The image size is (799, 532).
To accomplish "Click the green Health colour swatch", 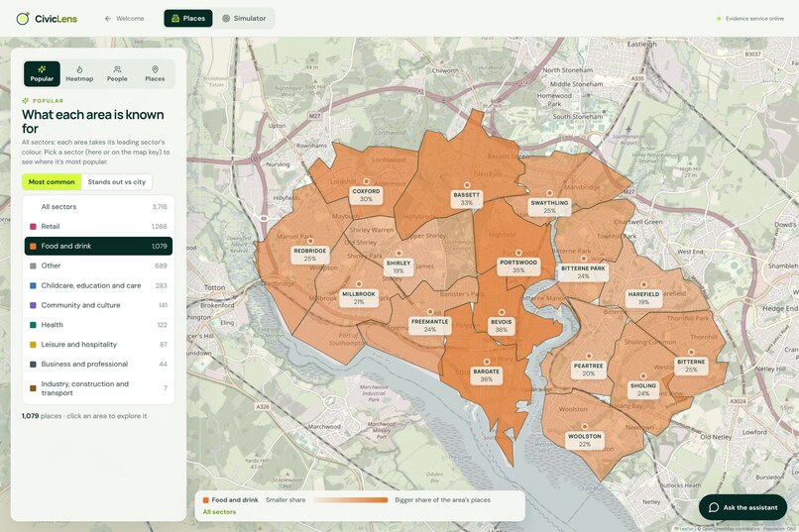I will [x=33, y=325].
